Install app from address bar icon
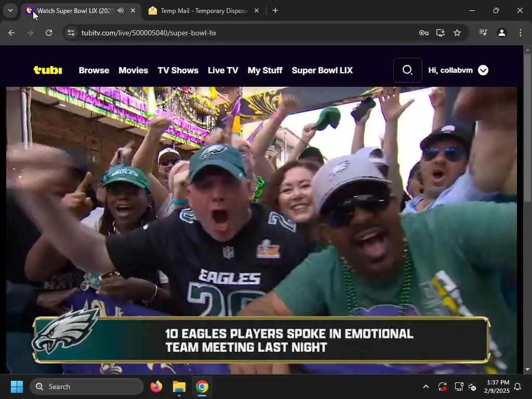 click(x=441, y=33)
